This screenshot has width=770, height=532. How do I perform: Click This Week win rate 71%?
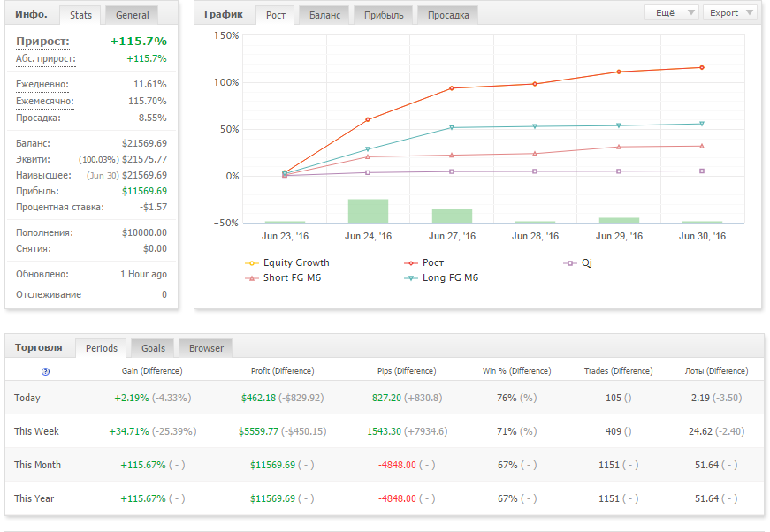click(x=507, y=431)
